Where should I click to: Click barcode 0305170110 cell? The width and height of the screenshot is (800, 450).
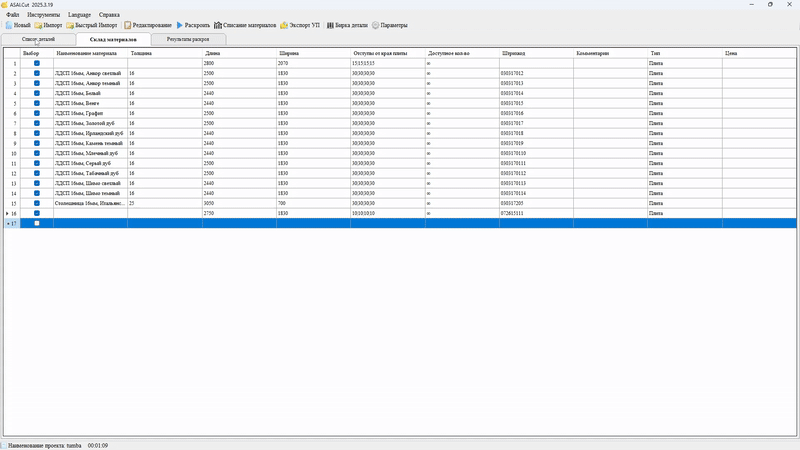point(536,153)
